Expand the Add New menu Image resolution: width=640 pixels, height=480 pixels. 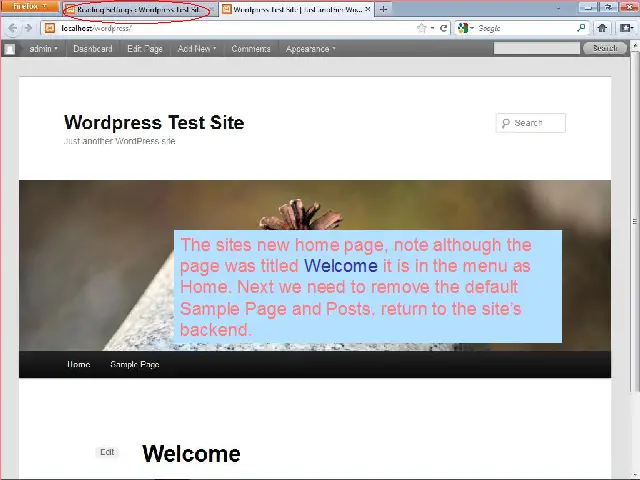[197, 49]
